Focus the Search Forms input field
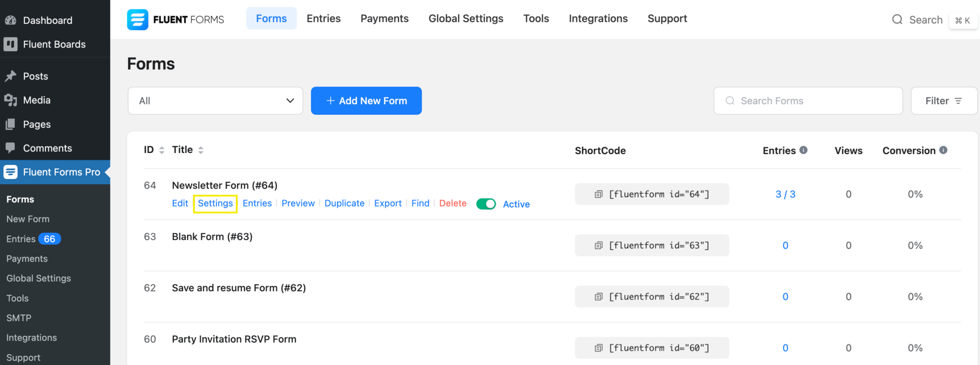This screenshot has height=365, width=980. 813,101
